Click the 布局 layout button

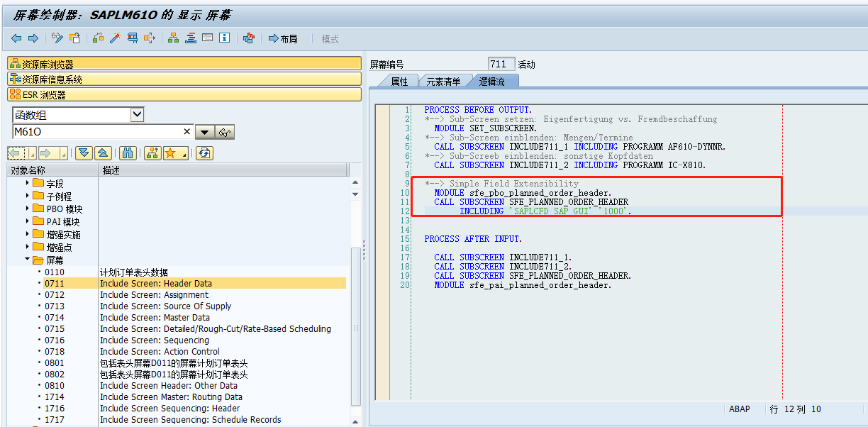pyautogui.click(x=282, y=38)
